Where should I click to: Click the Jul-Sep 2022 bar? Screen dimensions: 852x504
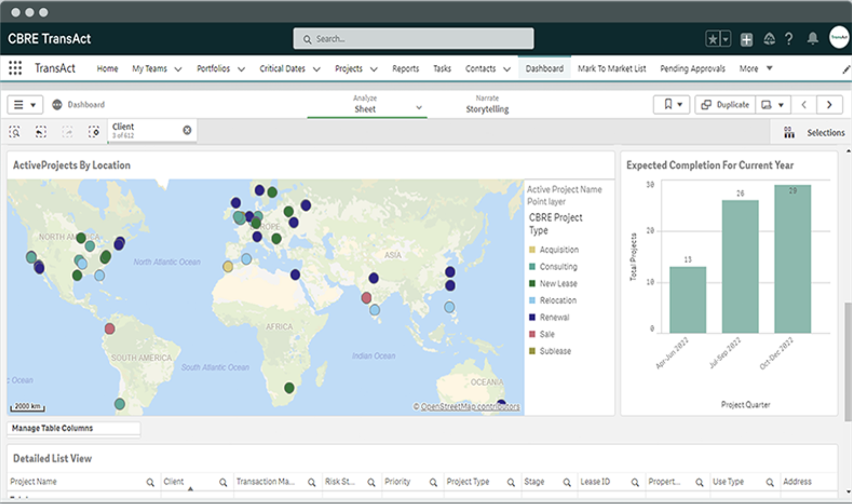(740, 267)
